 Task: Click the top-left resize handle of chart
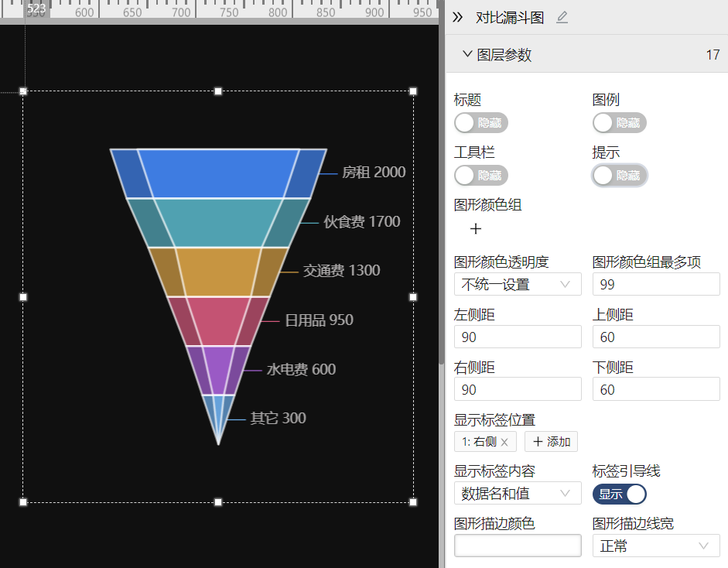pos(23,91)
